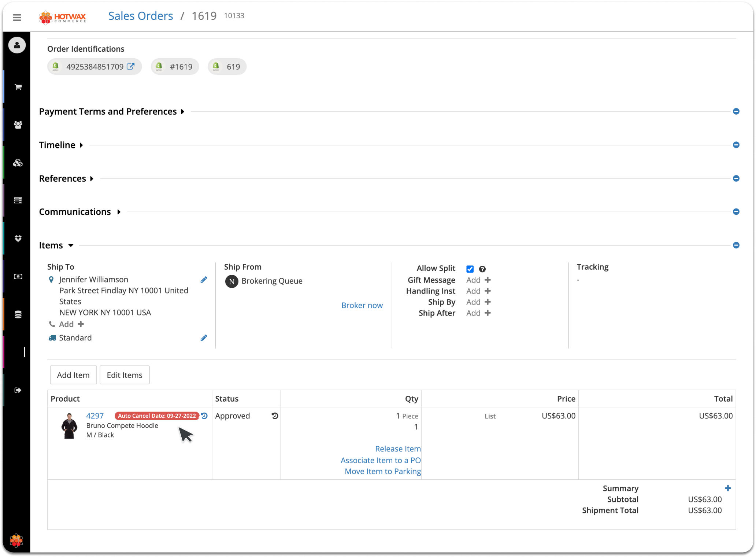
Task: Click the 619 order identification chip
Action: pyautogui.click(x=227, y=66)
